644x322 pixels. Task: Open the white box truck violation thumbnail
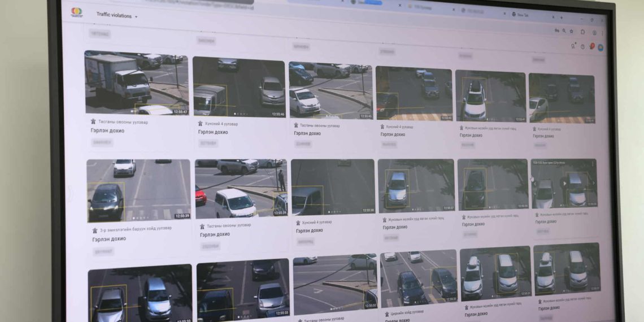coord(136,83)
